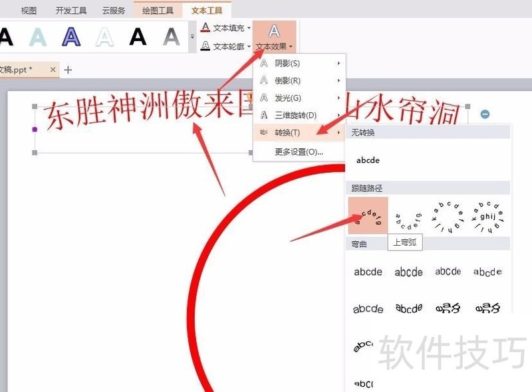Apply the blue outlined text style preset

tap(71, 37)
